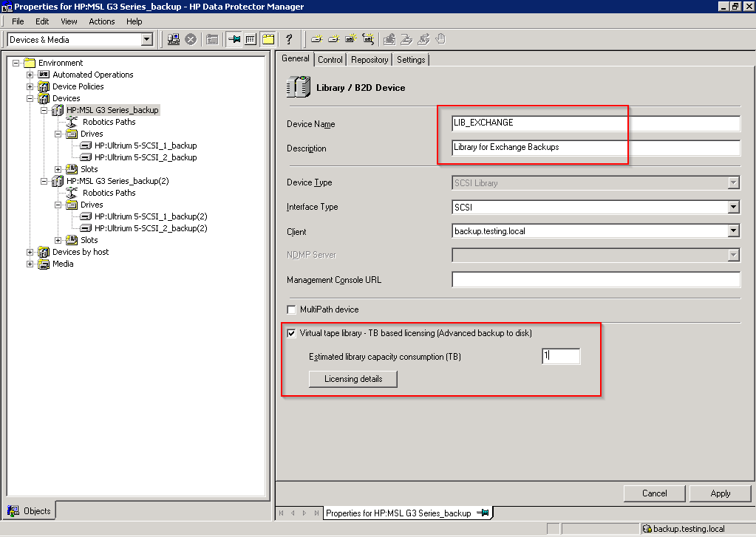Click the green pushpin toolbar icon
The image size is (756, 537).
[x=234, y=39]
